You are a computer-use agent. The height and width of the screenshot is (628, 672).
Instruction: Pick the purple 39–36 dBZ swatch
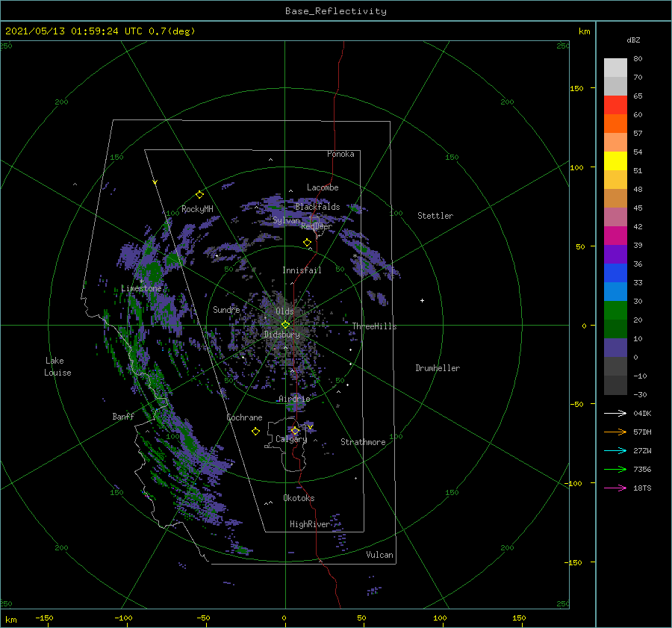(x=615, y=255)
